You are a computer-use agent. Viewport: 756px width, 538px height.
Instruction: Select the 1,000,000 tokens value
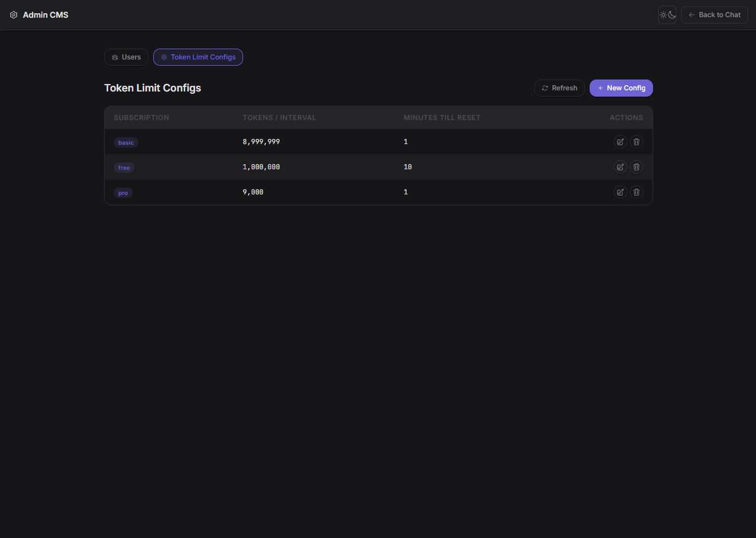pyautogui.click(x=261, y=167)
